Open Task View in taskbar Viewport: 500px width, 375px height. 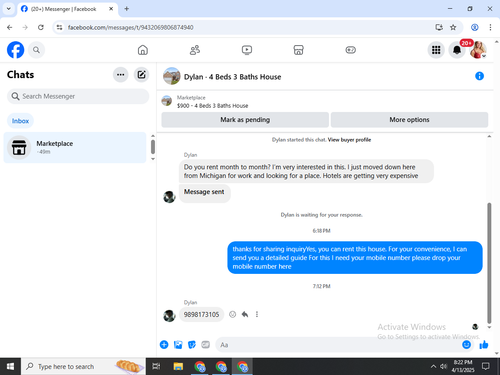[x=156, y=366]
